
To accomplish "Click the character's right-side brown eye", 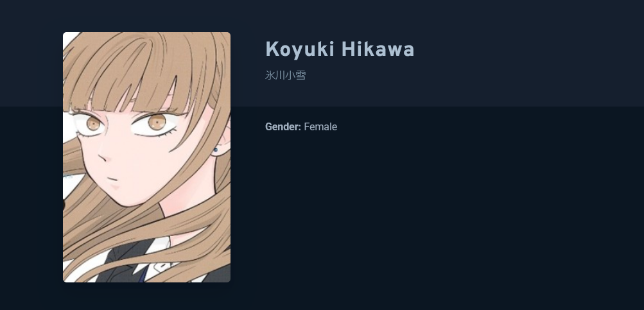I will pyautogui.click(x=157, y=122).
